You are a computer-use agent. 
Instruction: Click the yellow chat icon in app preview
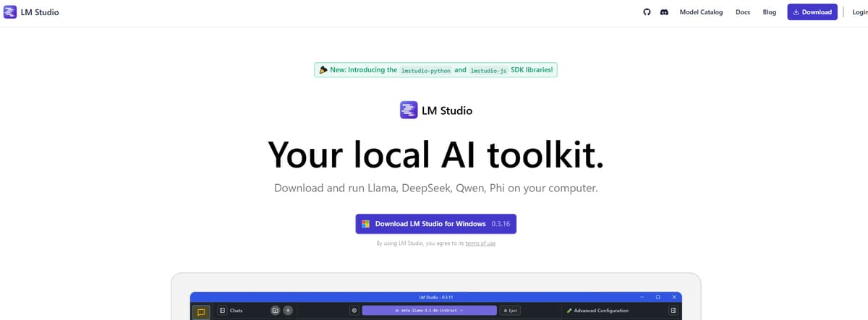click(x=201, y=312)
